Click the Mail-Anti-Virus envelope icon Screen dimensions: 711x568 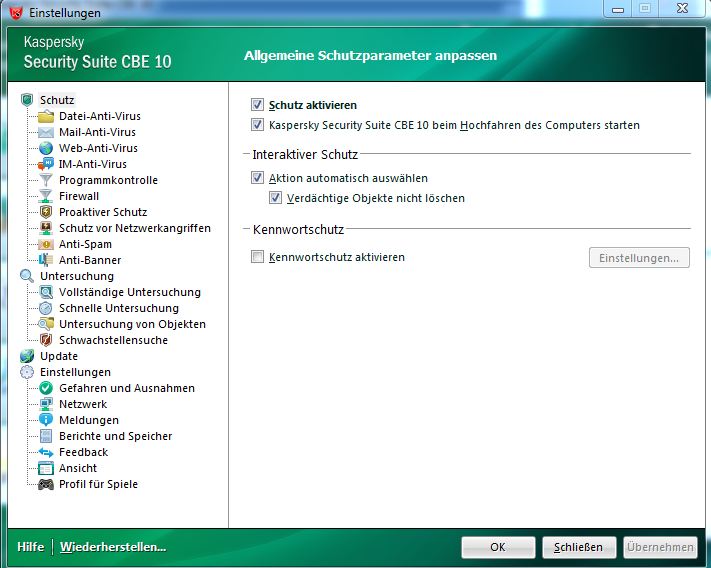(x=46, y=132)
